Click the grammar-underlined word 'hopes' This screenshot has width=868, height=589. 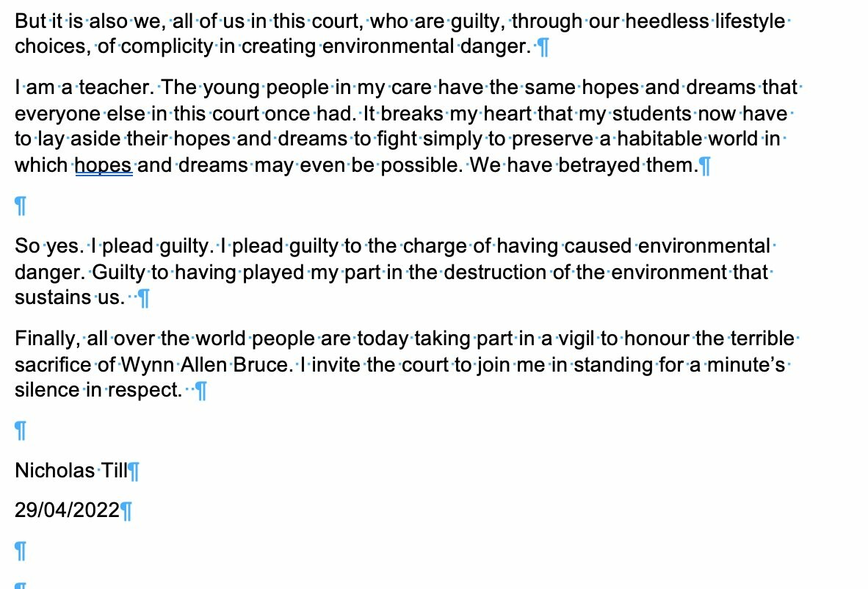(x=104, y=165)
